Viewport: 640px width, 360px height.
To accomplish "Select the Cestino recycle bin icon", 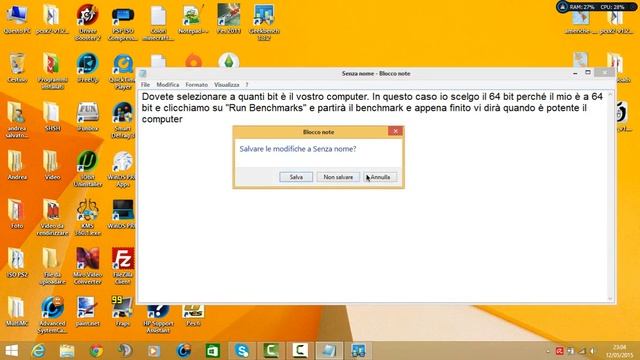I will tap(17, 68).
